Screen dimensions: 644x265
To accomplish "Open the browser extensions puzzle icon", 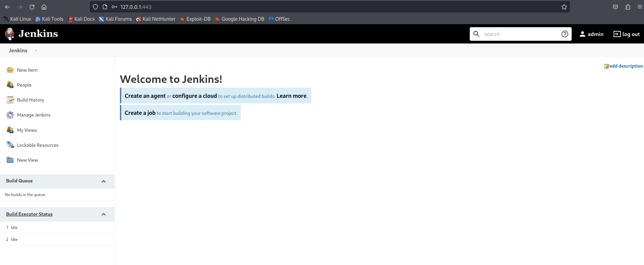I will coord(628,7).
